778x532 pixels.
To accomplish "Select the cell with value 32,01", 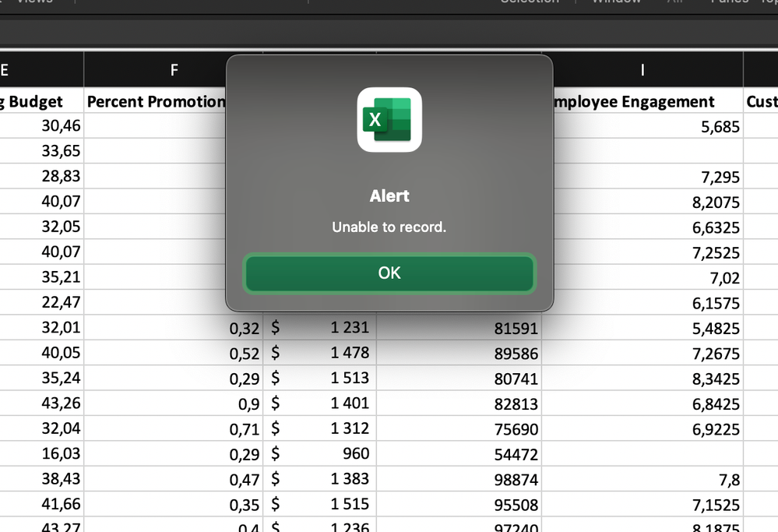I will (42, 328).
